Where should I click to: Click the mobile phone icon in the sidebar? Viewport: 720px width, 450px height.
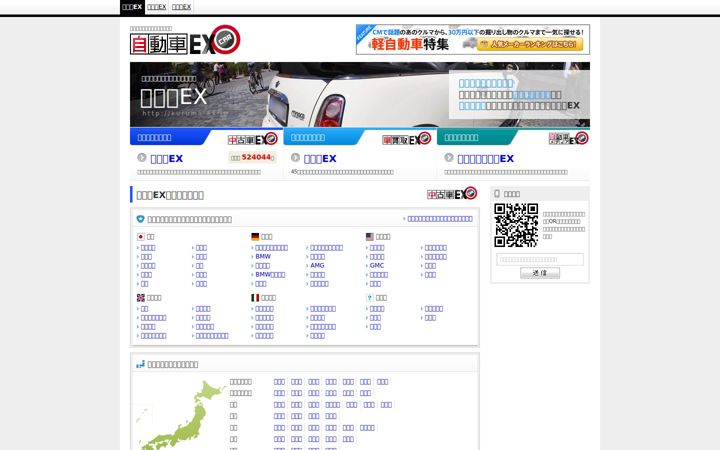click(x=497, y=194)
